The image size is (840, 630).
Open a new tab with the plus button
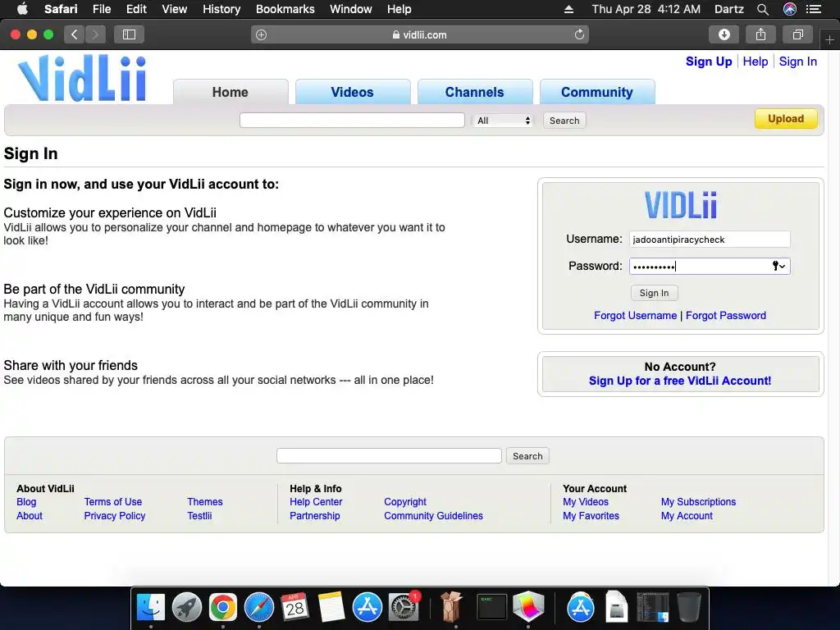coord(829,39)
